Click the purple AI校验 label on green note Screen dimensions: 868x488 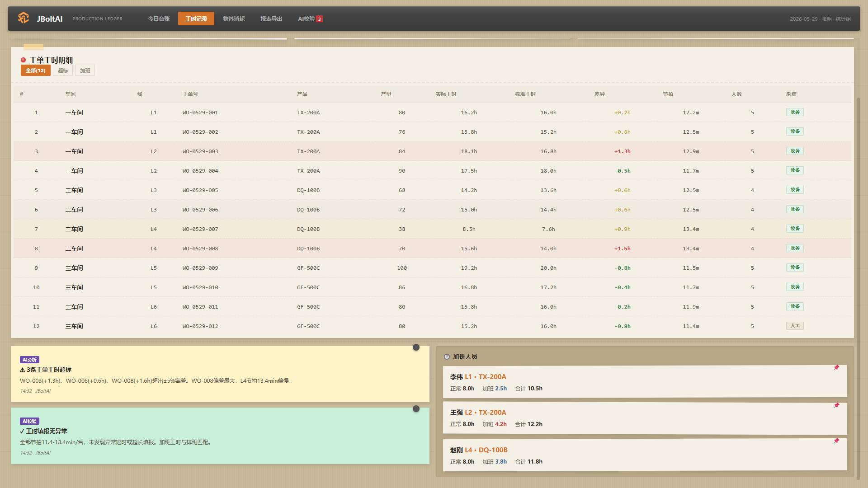coord(30,421)
